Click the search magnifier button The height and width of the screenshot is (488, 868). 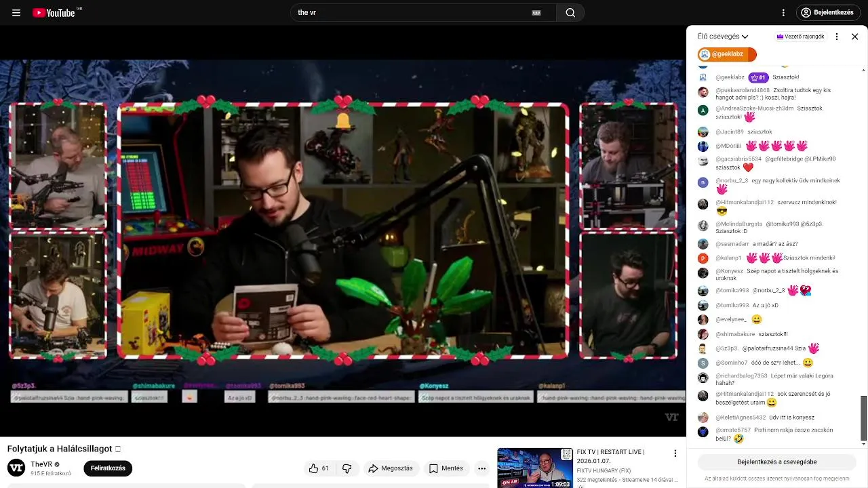[x=570, y=12]
